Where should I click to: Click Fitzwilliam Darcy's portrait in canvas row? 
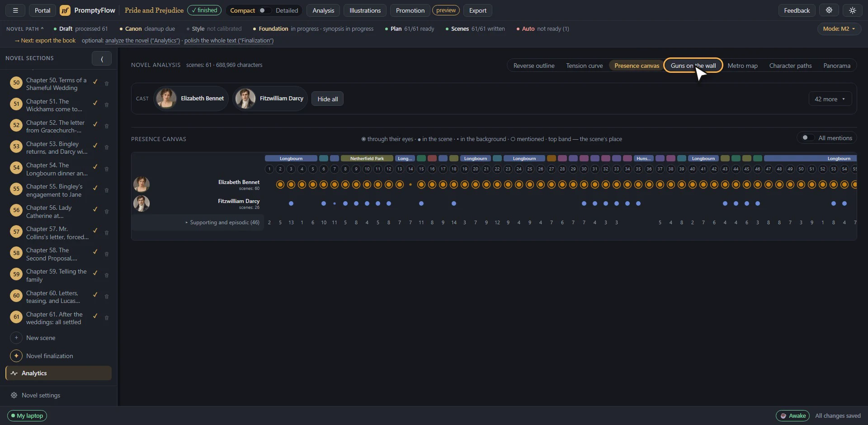[142, 203]
